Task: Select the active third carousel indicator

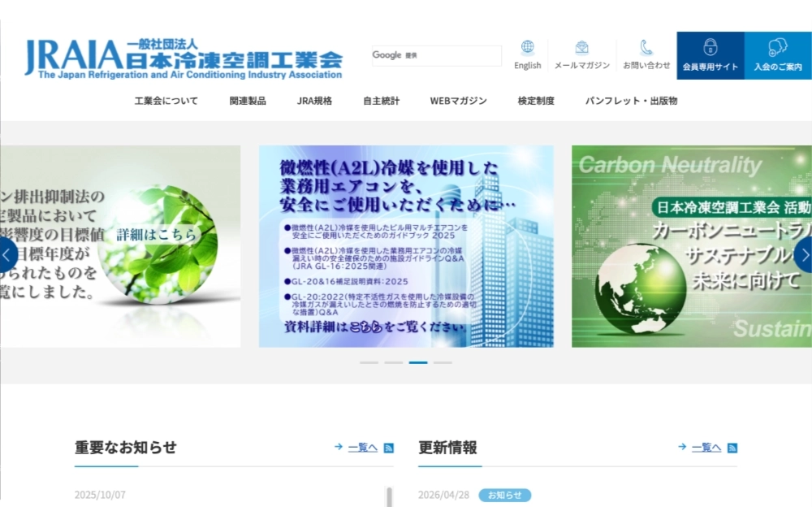Action: click(418, 362)
